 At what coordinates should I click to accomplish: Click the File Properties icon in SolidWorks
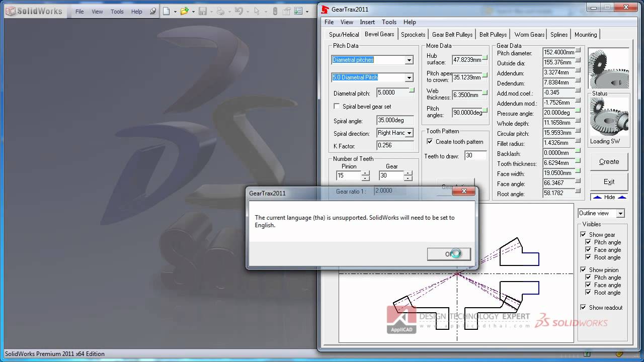point(287,11)
